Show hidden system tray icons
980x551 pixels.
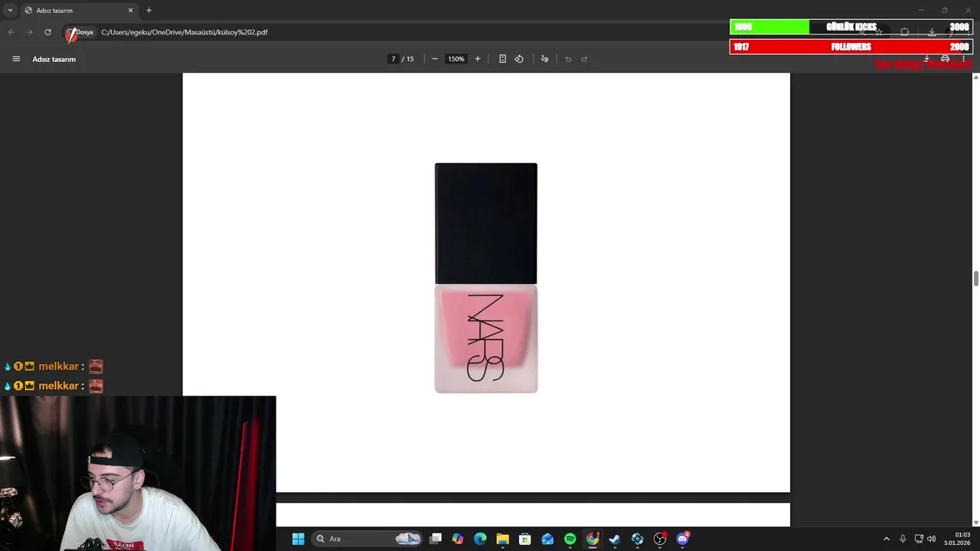[887, 539]
